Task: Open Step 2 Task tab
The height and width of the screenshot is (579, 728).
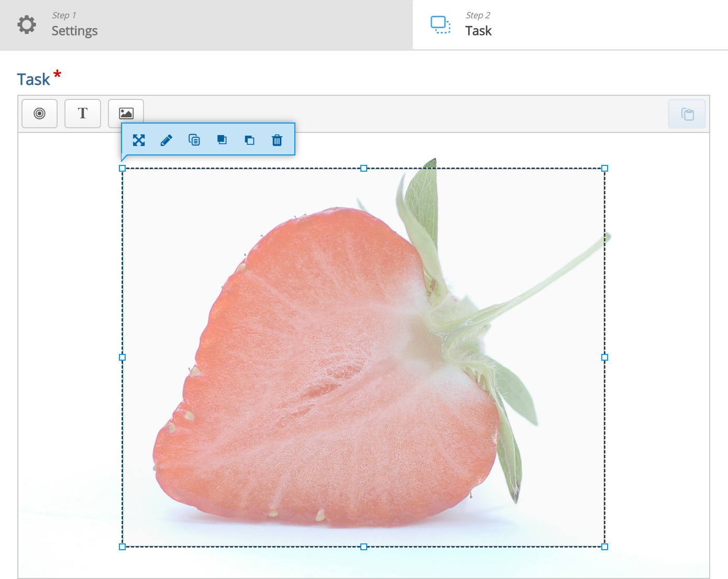Action: (570, 25)
